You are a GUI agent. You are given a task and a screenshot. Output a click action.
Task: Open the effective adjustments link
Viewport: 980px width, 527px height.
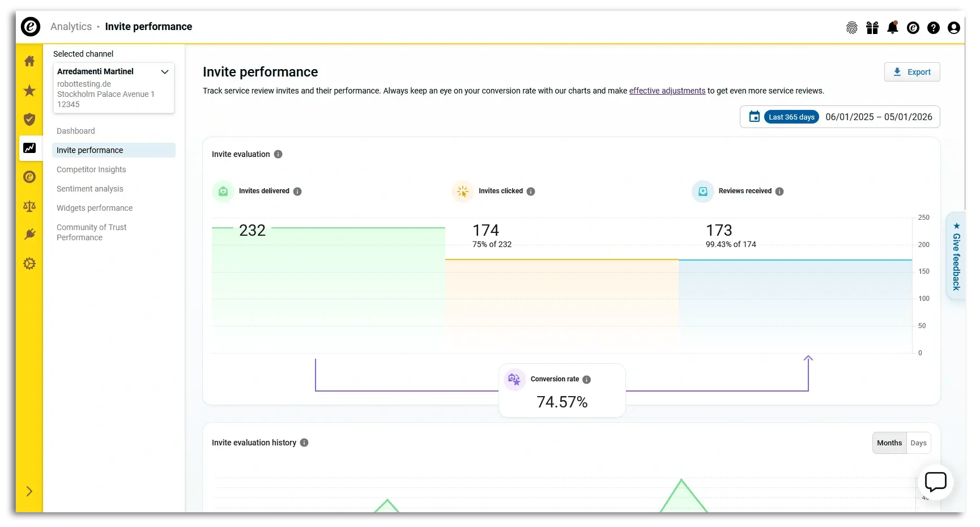coord(667,91)
